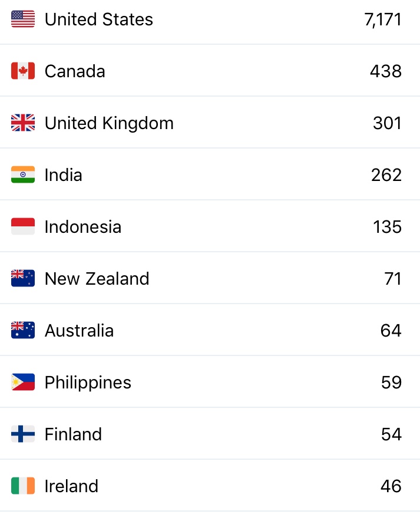Choose the Indonesia country name
Screen dimensions: 420x514
83,227
